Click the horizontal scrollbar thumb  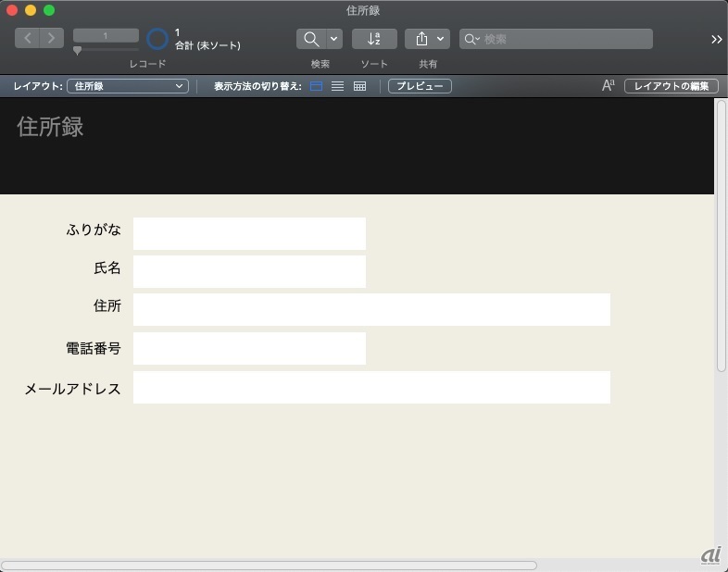(x=269, y=566)
